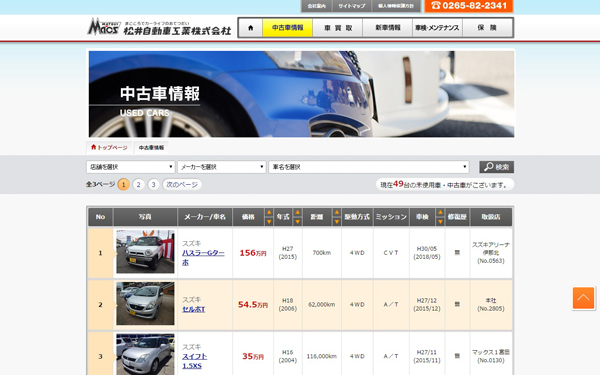Click the H27/12 inspection date cell
600x375 pixels.
pyautogui.click(x=427, y=305)
